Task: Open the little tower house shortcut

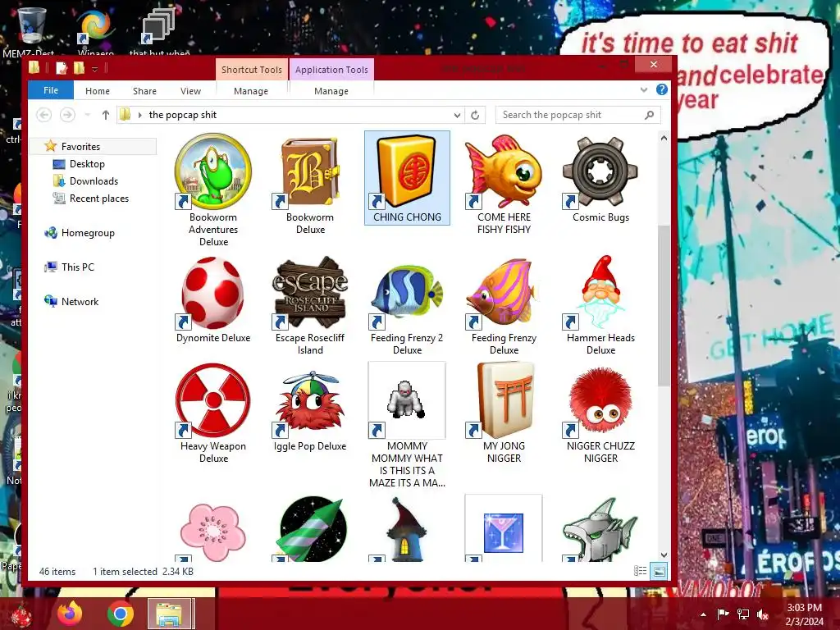Action: (407, 529)
